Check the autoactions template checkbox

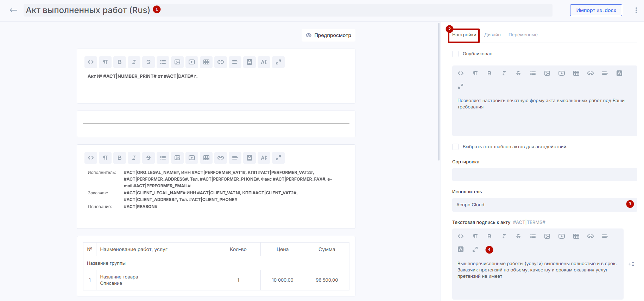point(455,147)
